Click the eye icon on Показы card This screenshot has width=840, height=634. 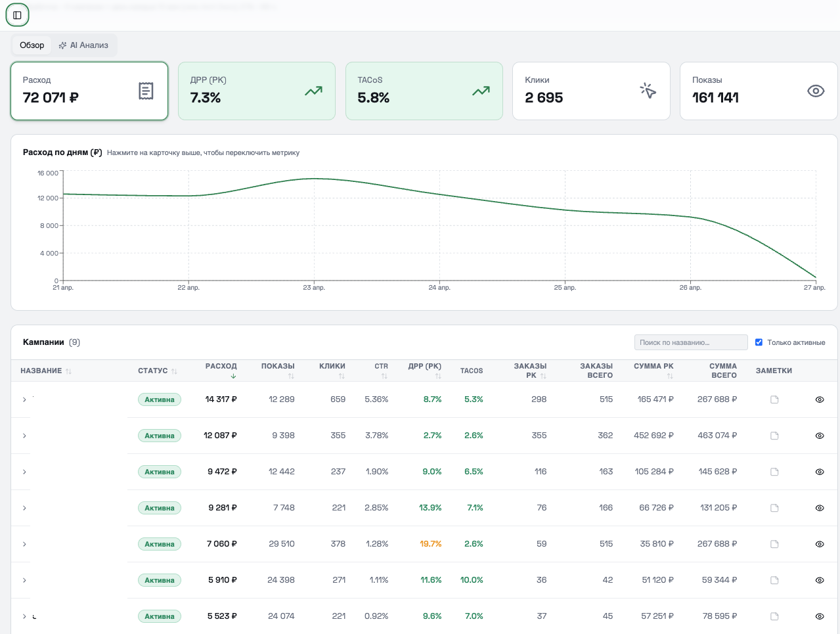(816, 91)
